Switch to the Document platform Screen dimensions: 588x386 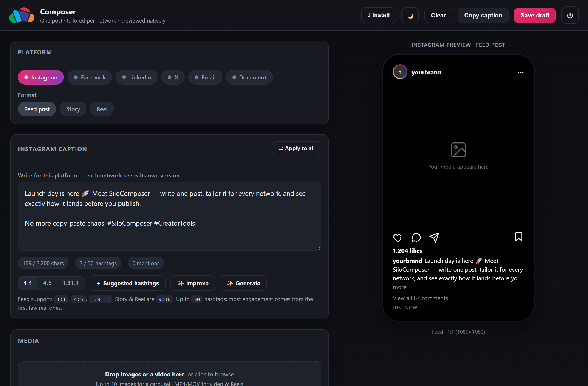(x=249, y=77)
